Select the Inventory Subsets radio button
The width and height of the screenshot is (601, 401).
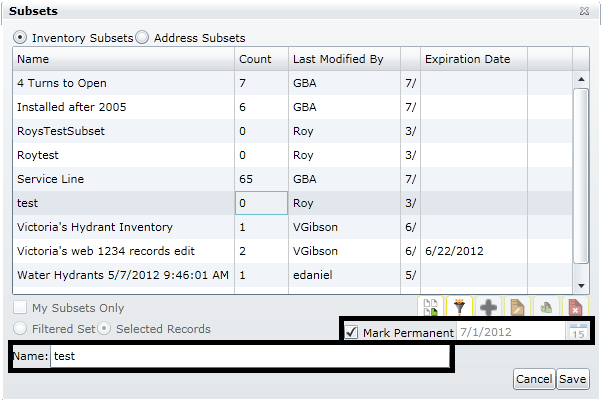click(20, 38)
